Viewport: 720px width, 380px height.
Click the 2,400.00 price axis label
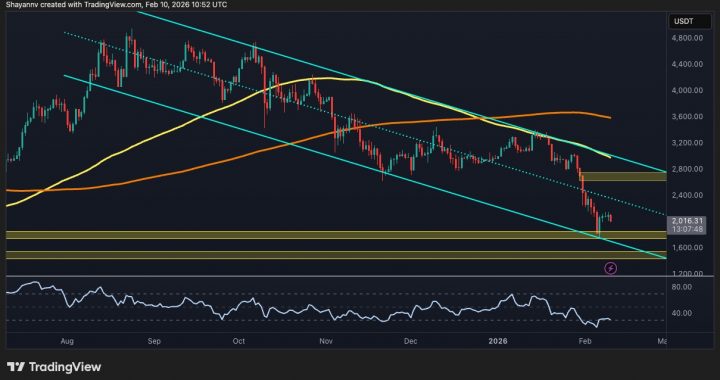pyautogui.click(x=686, y=195)
